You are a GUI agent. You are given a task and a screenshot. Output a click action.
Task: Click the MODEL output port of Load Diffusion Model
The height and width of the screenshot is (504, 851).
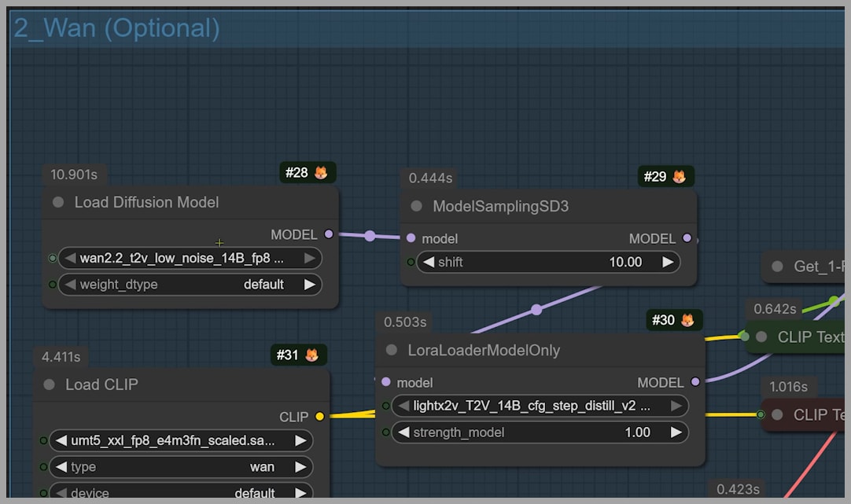click(x=329, y=234)
